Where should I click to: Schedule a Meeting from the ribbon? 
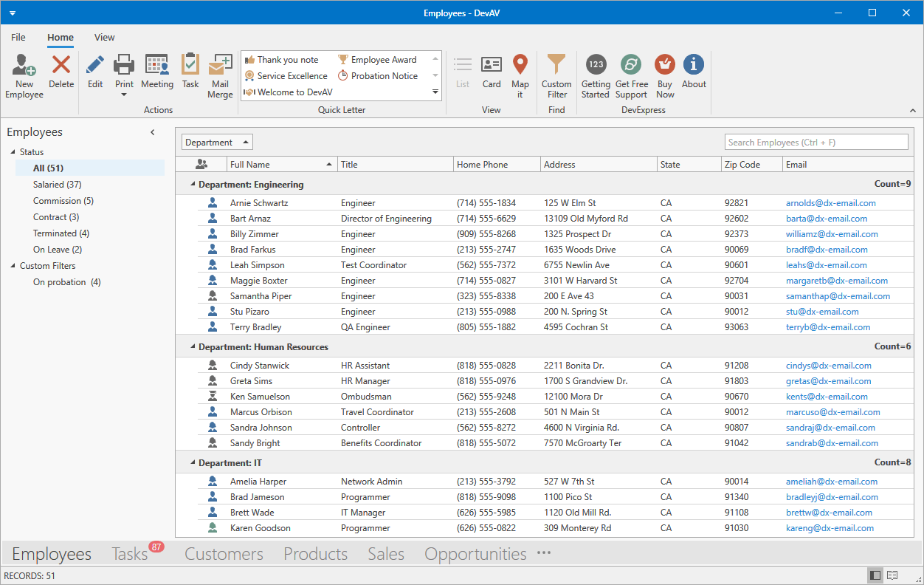pos(156,72)
